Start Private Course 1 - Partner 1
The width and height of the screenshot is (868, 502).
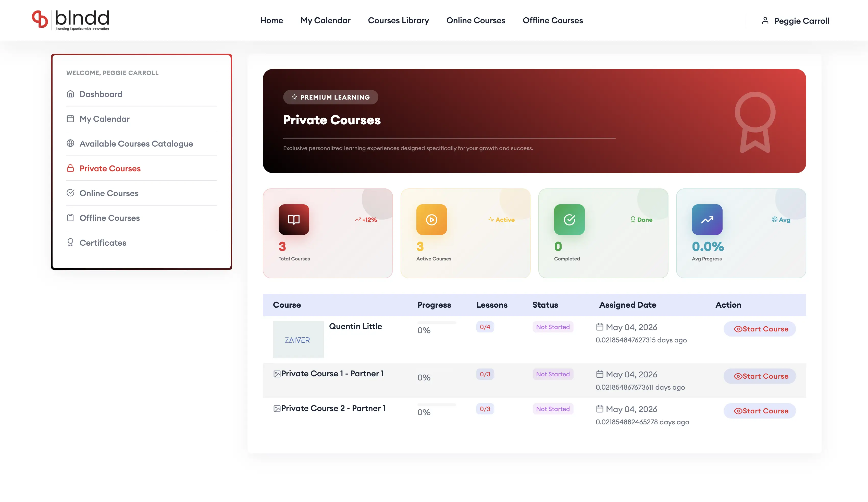[760, 376]
